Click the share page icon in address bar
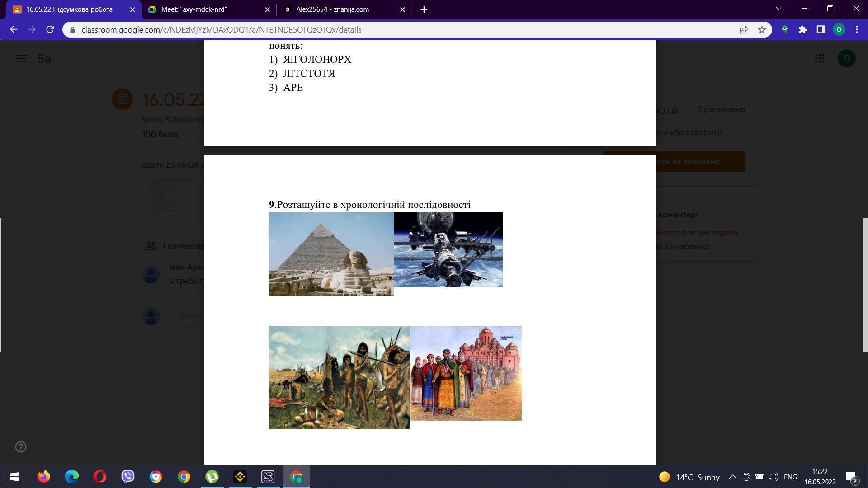This screenshot has height=488, width=868. click(744, 29)
